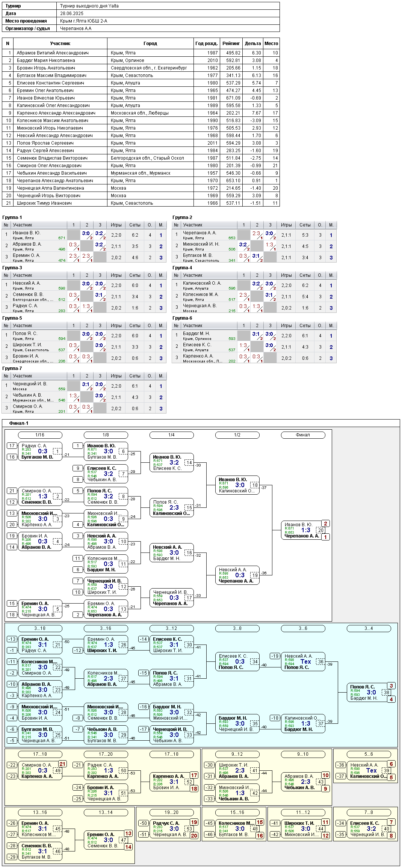The height and width of the screenshot is (868, 402).
Task: Click the 'Группа-7' heading
Action: tap(12, 368)
